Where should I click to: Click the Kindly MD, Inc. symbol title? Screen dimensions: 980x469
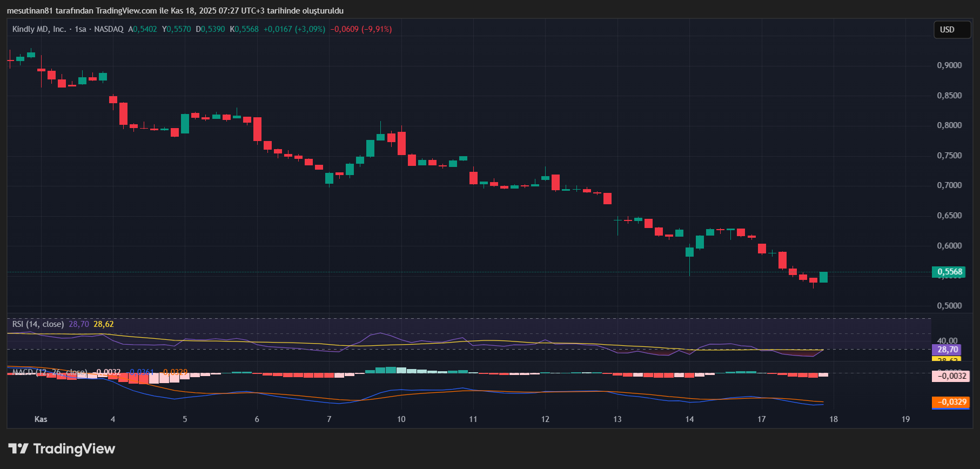(x=39, y=29)
